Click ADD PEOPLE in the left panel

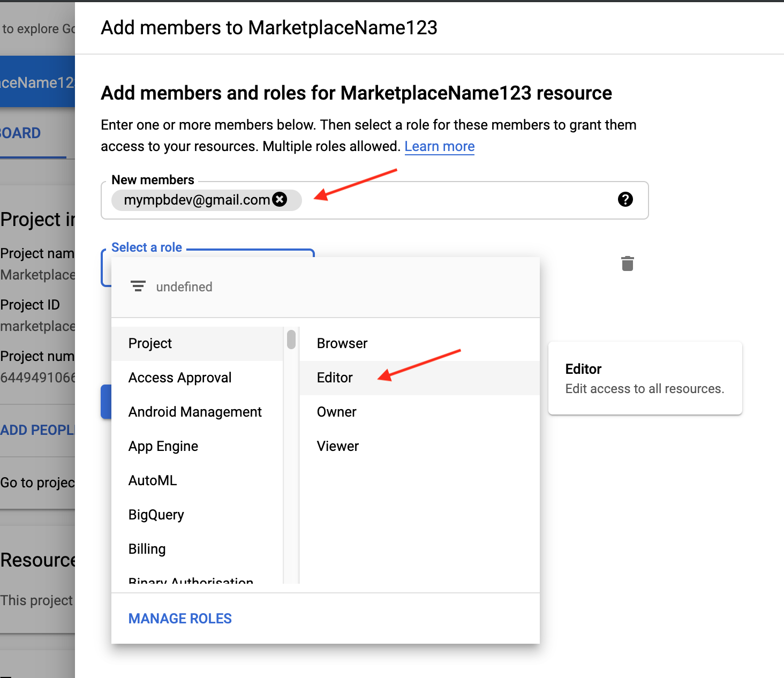pyautogui.click(x=37, y=430)
